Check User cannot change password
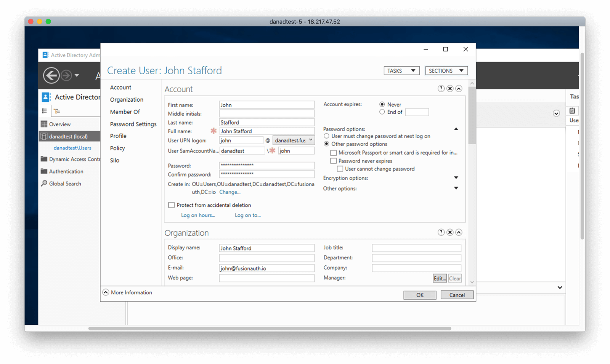 [x=340, y=169]
